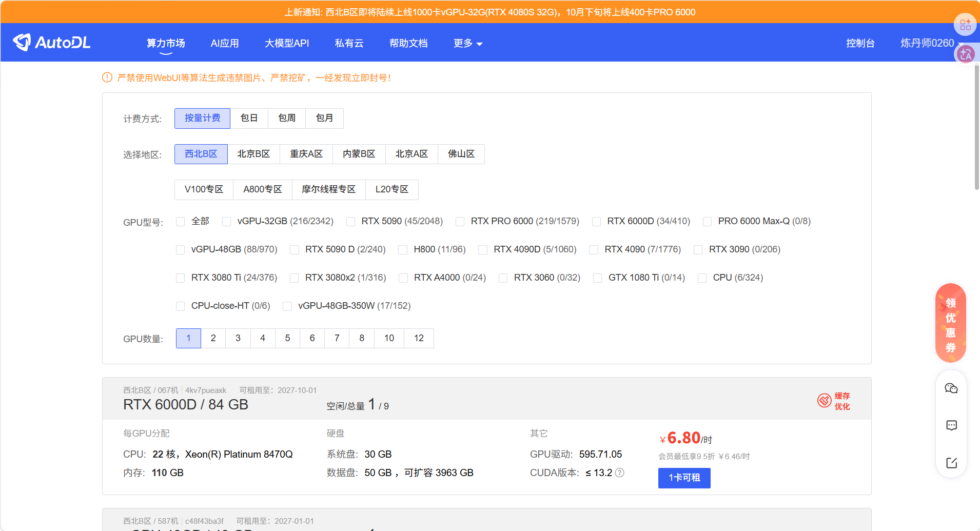Select the 内蒙B区 region
980x531 pixels.
pyautogui.click(x=359, y=154)
